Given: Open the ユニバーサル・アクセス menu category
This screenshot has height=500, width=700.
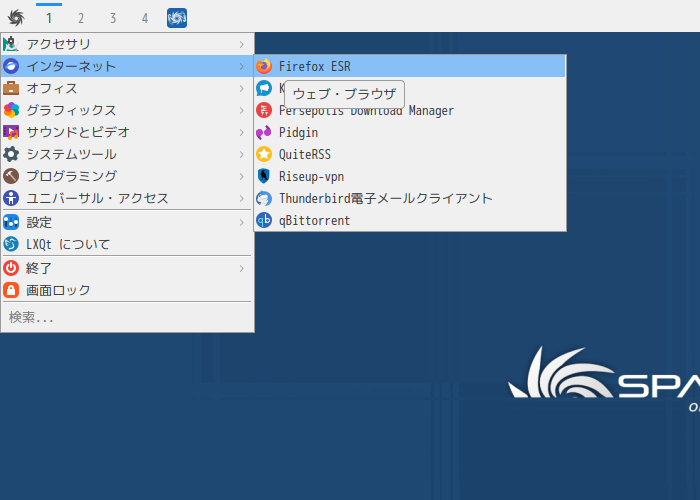Looking at the screenshot, I should pos(127,198).
